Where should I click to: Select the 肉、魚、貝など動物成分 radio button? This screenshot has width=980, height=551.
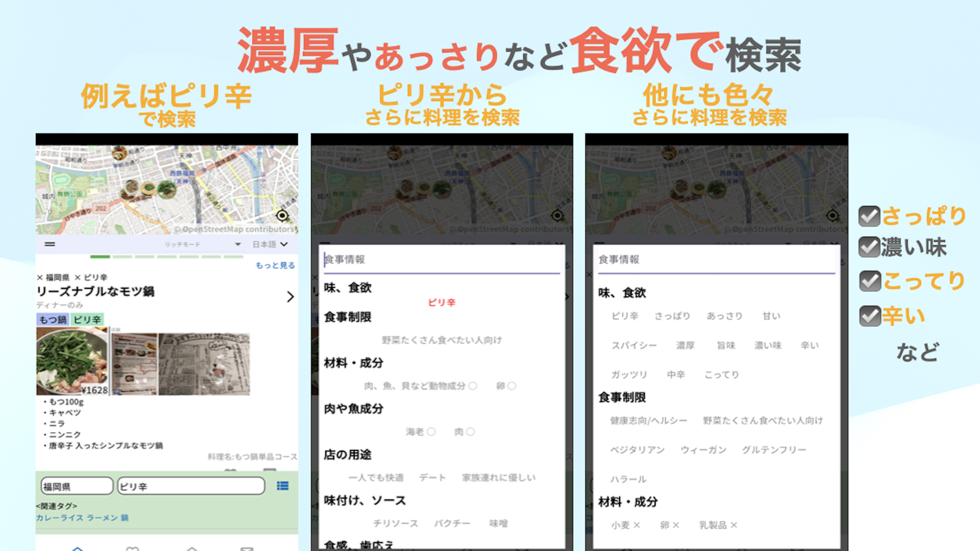click(473, 386)
